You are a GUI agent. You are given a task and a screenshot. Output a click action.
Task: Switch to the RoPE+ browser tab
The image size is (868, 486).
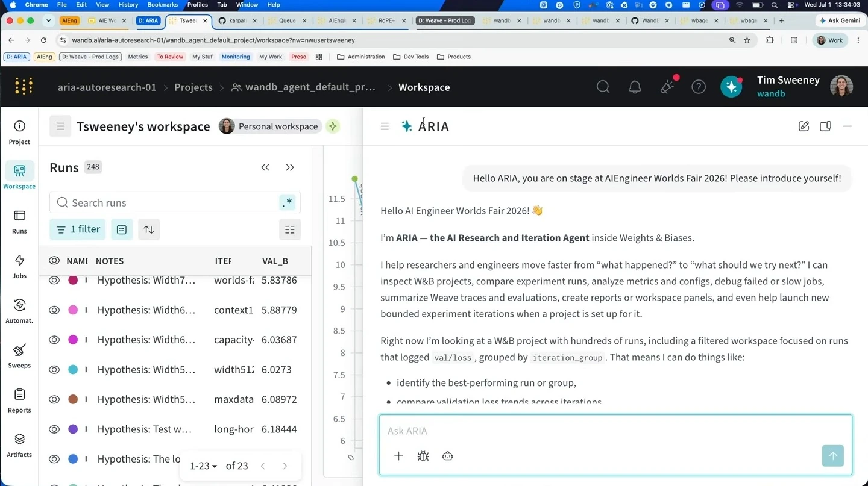pos(386,20)
